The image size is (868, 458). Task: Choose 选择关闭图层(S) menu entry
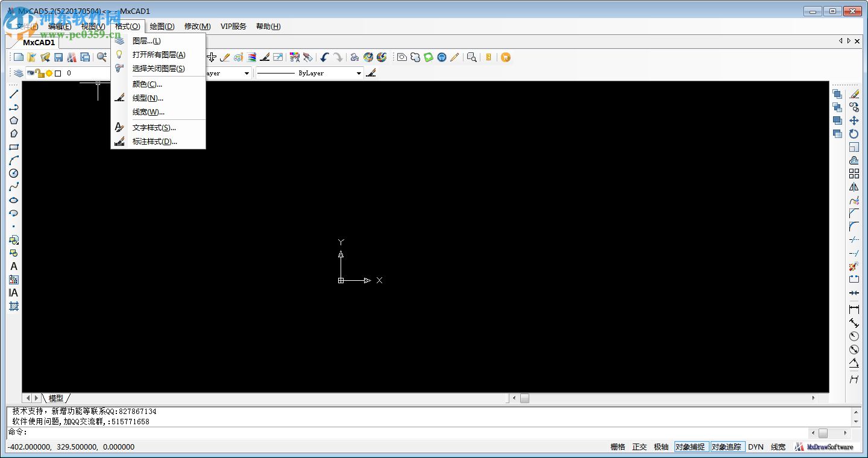pos(159,69)
